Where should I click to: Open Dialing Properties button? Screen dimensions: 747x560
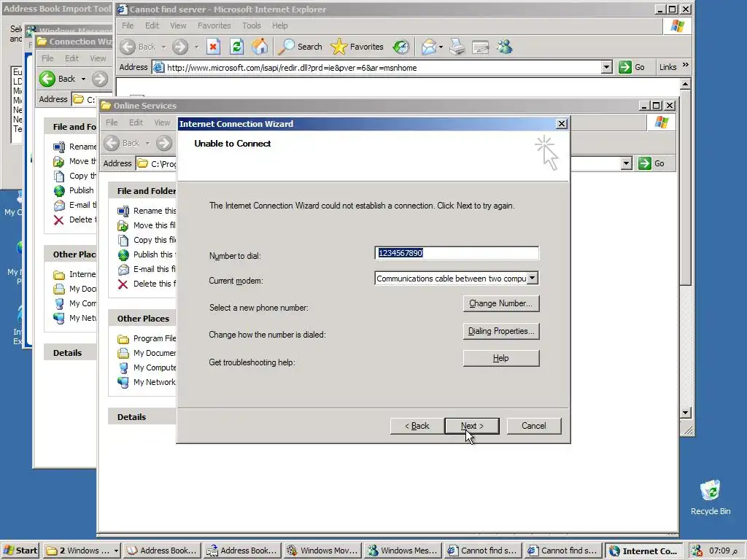pyautogui.click(x=500, y=331)
